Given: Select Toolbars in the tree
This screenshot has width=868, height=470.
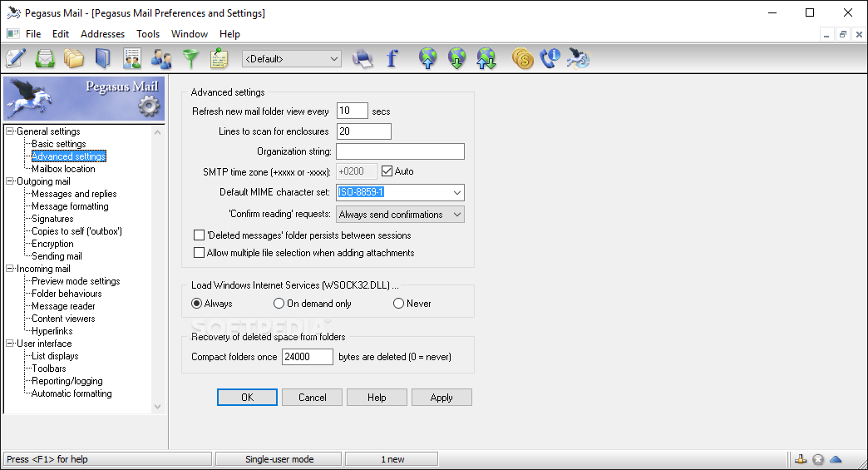Looking at the screenshot, I should (49, 369).
